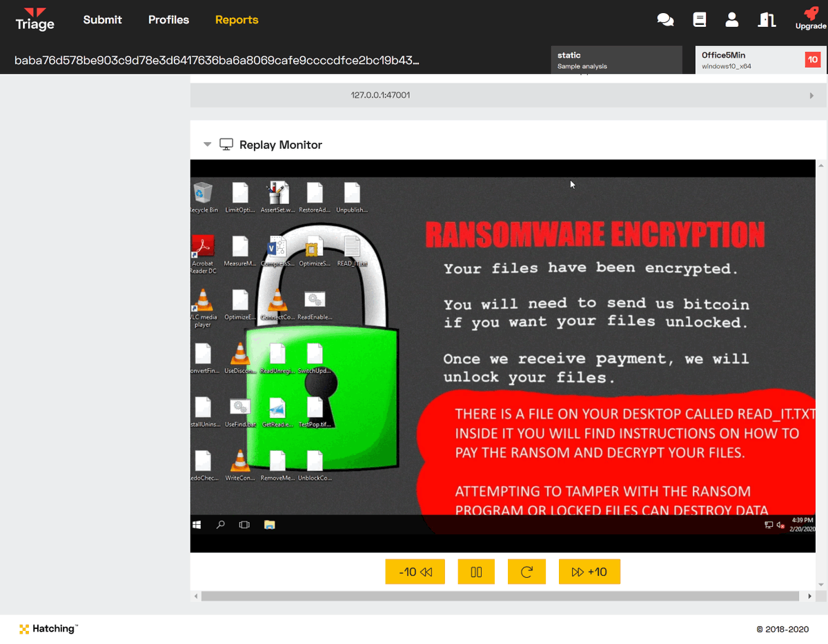Click the Upgrade label

[x=811, y=26]
